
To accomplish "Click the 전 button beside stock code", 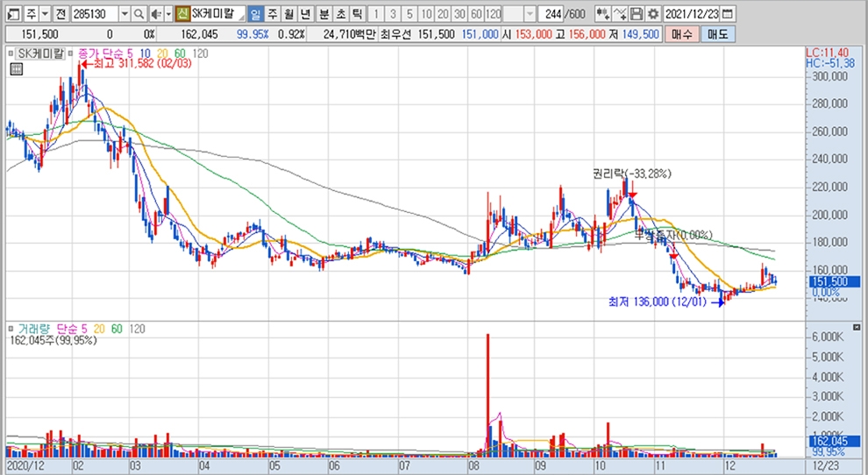I will point(60,14).
